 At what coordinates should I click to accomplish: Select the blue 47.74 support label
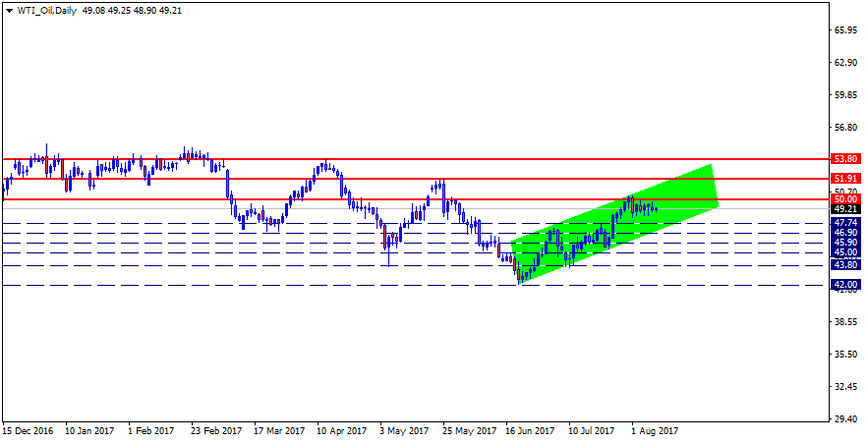coord(845,223)
